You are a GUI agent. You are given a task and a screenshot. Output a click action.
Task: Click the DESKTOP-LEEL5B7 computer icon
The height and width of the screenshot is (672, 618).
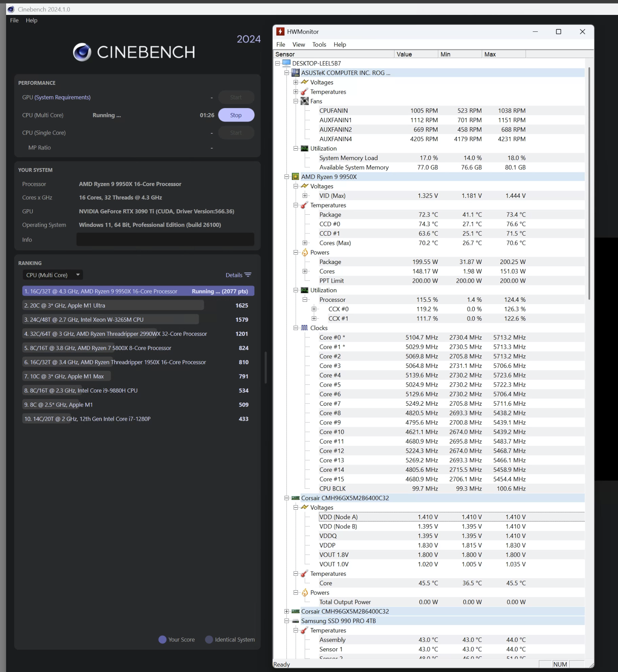(x=286, y=63)
